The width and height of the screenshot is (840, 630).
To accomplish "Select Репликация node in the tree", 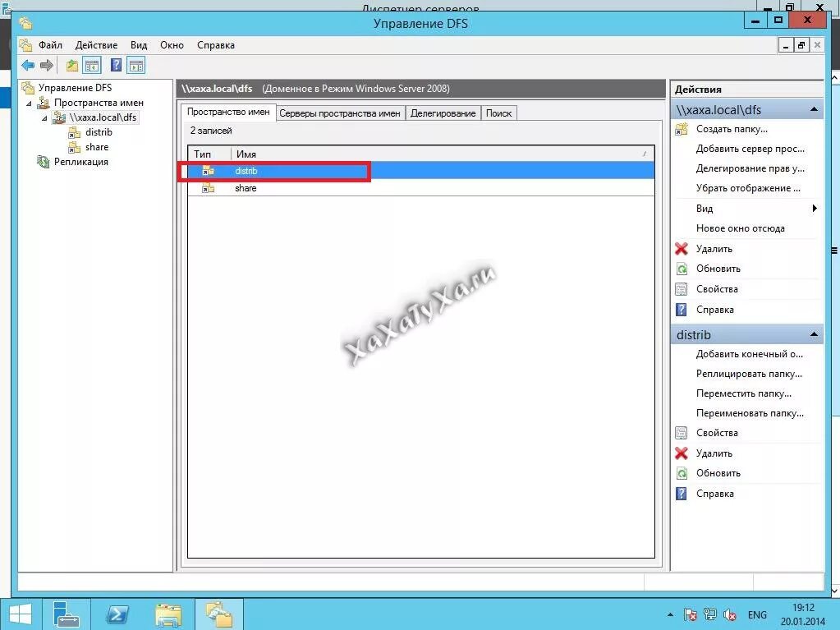I will coord(81,162).
